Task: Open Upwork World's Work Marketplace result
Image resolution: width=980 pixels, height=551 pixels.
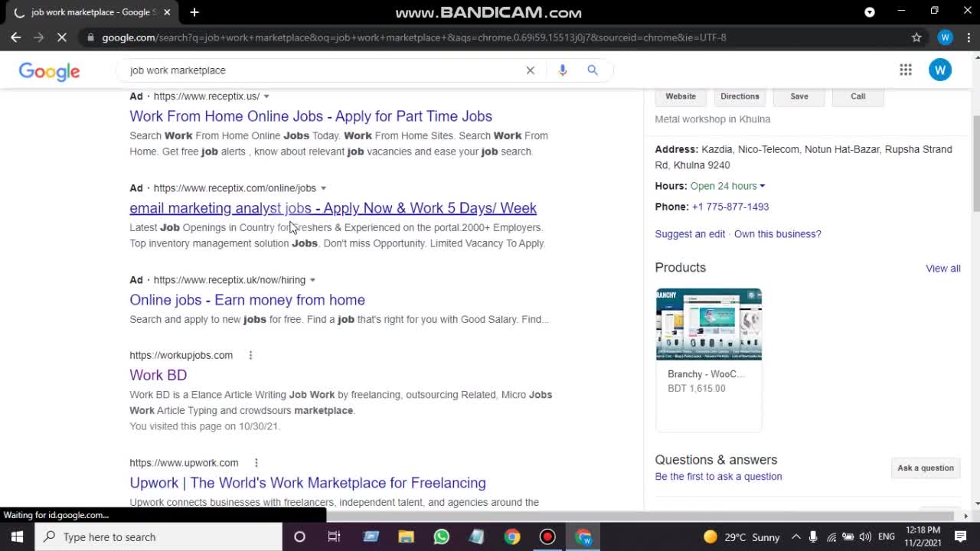Action: pos(308,483)
